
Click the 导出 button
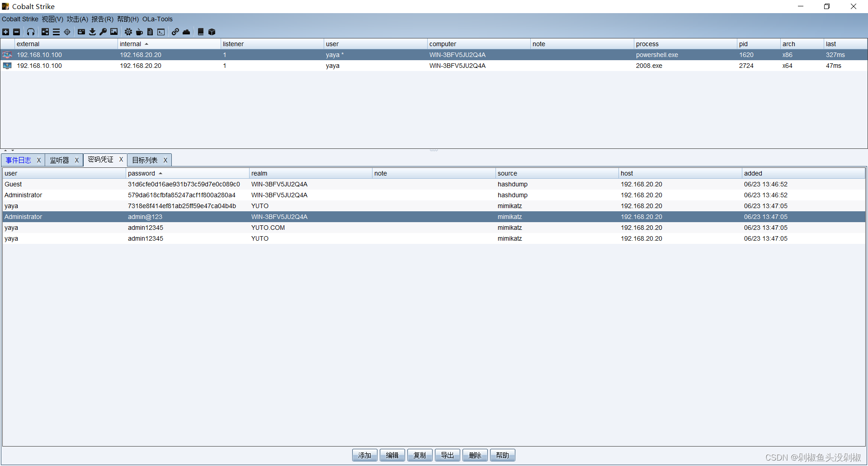click(x=448, y=455)
